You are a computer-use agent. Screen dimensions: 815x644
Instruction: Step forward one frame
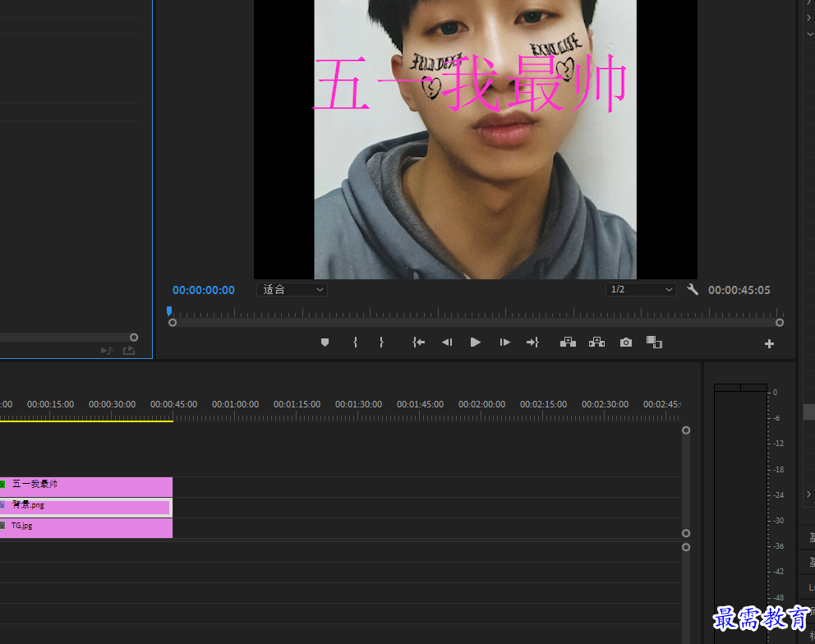[x=504, y=342]
